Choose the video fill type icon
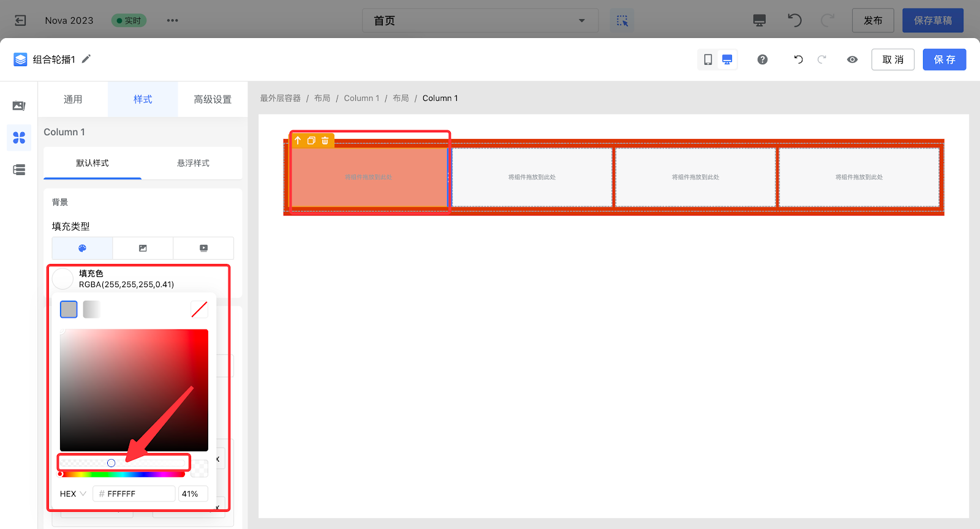Screen dimensions: 980x529 point(203,248)
